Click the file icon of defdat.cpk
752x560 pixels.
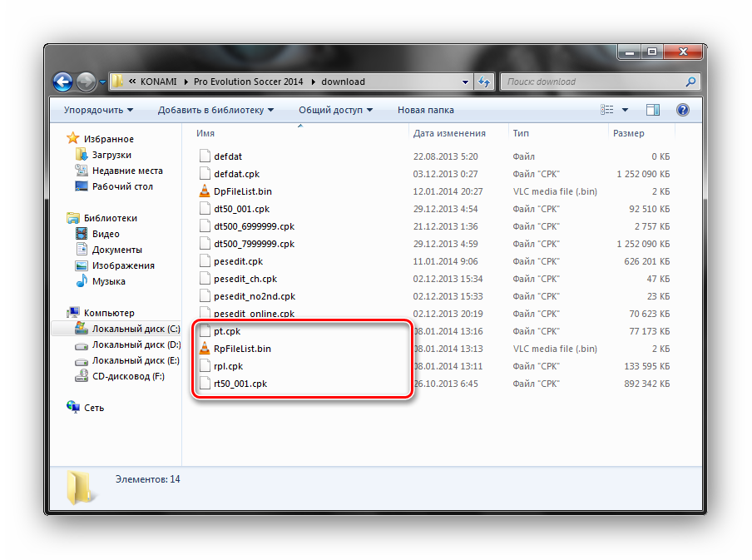(205, 173)
